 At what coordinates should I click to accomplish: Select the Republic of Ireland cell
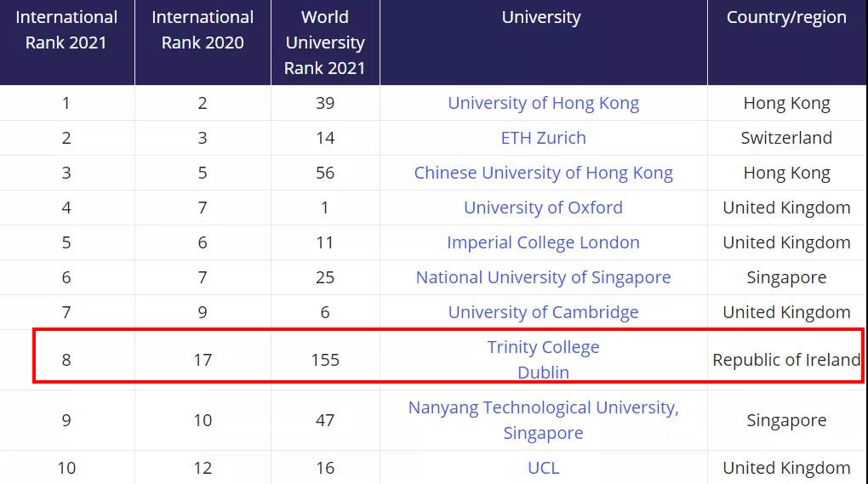(x=786, y=360)
